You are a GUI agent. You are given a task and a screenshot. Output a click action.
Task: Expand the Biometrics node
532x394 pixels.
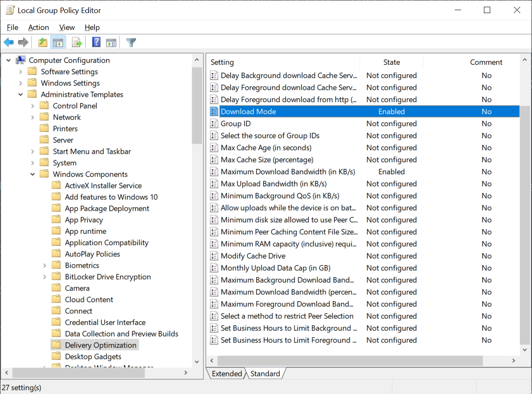[45, 265]
